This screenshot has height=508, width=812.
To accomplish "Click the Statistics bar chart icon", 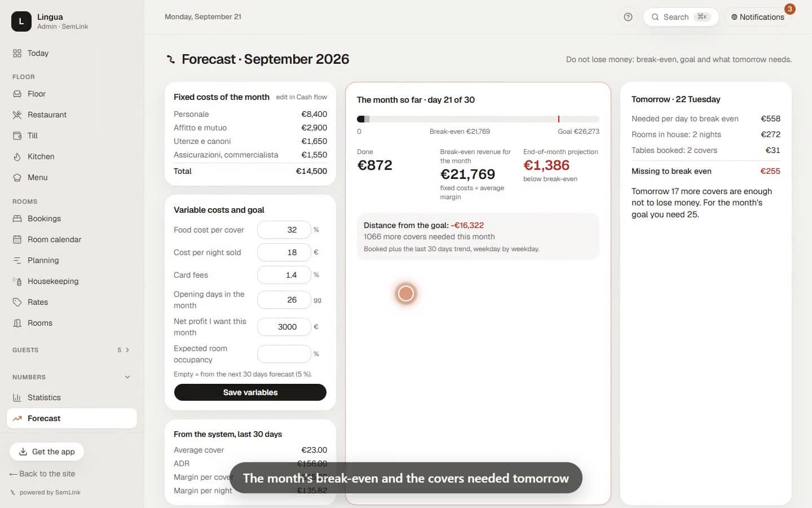I will tap(17, 397).
